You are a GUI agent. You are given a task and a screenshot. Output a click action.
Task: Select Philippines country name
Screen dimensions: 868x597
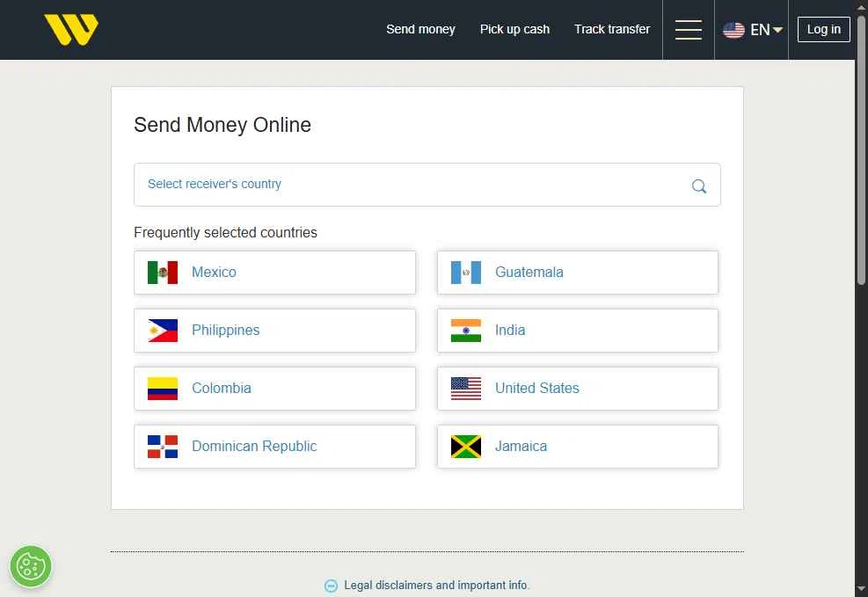pyautogui.click(x=225, y=331)
